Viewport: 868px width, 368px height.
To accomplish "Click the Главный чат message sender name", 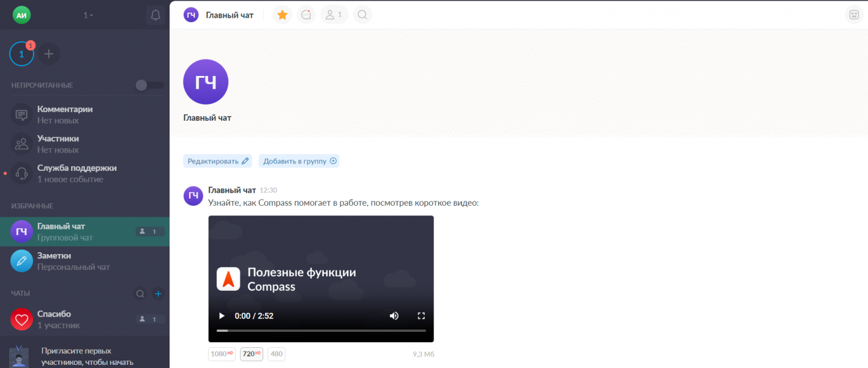I will pyautogui.click(x=232, y=190).
